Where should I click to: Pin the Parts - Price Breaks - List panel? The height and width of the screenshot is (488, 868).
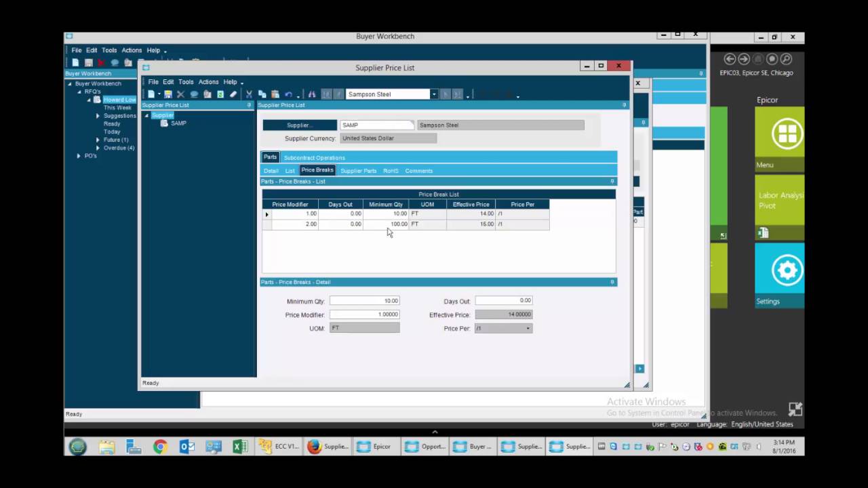coord(612,182)
